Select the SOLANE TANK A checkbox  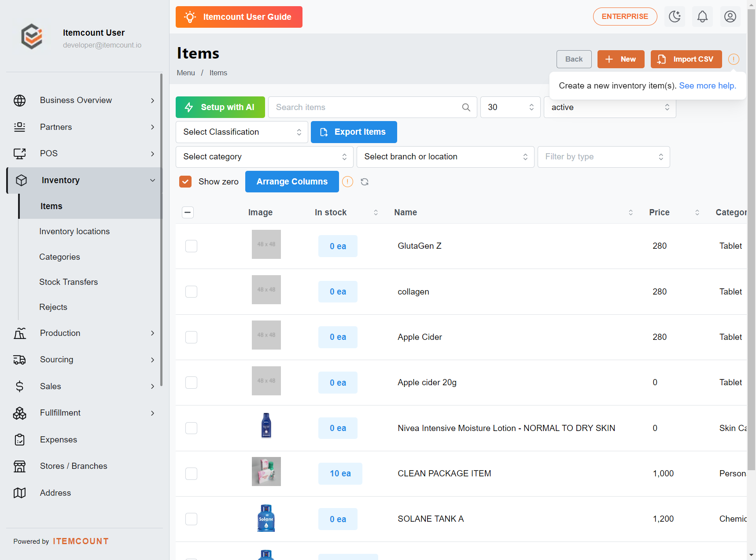pos(191,519)
